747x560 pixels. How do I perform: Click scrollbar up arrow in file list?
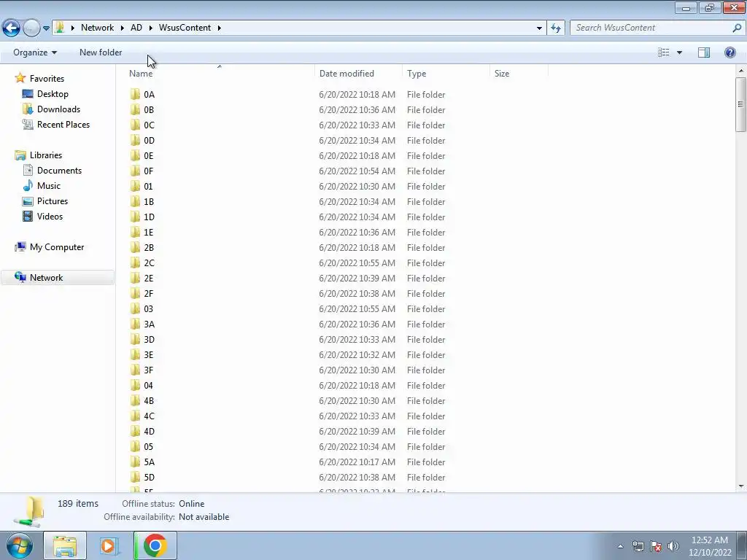(741, 71)
